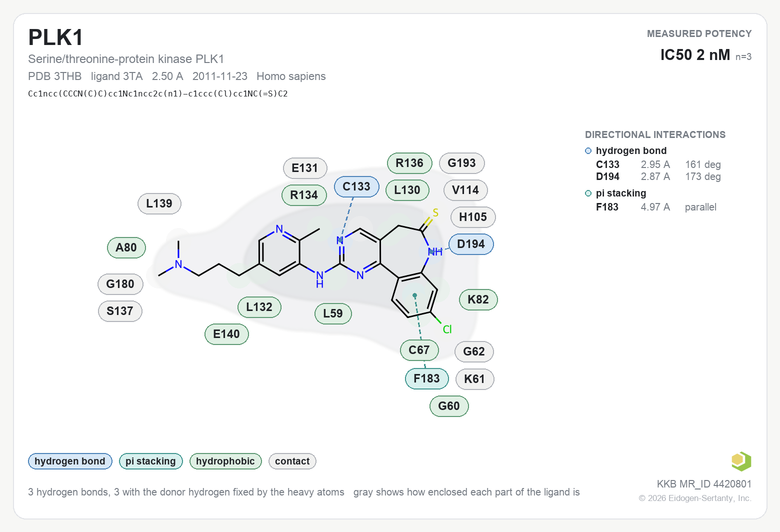Click the H105 residue bubble

pyautogui.click(x=473, y=217)
